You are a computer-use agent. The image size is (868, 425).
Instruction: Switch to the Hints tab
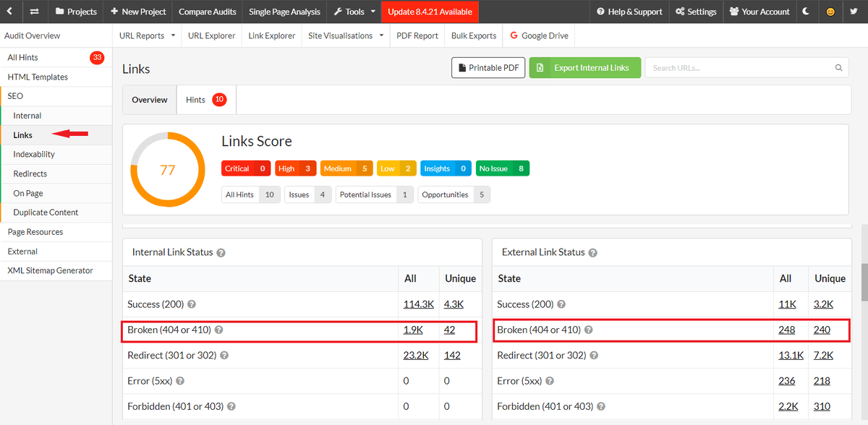(195, 99)
